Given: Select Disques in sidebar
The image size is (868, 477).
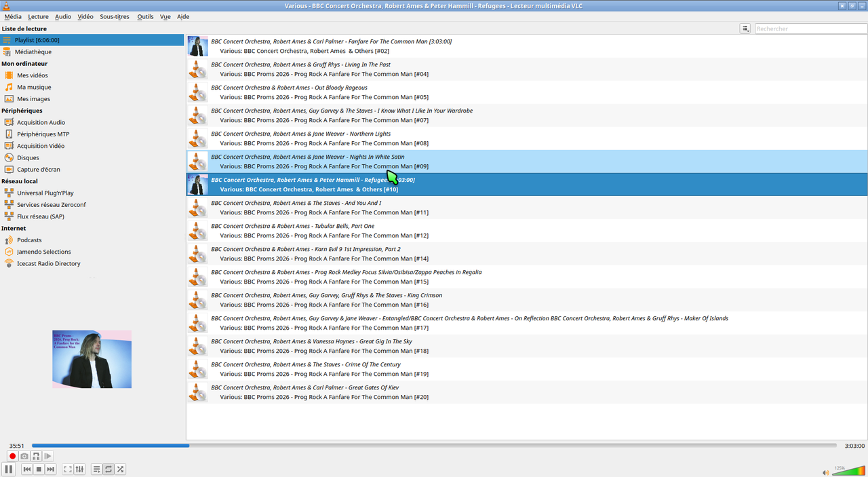Looking at the screenshot, I should point(92,157).
